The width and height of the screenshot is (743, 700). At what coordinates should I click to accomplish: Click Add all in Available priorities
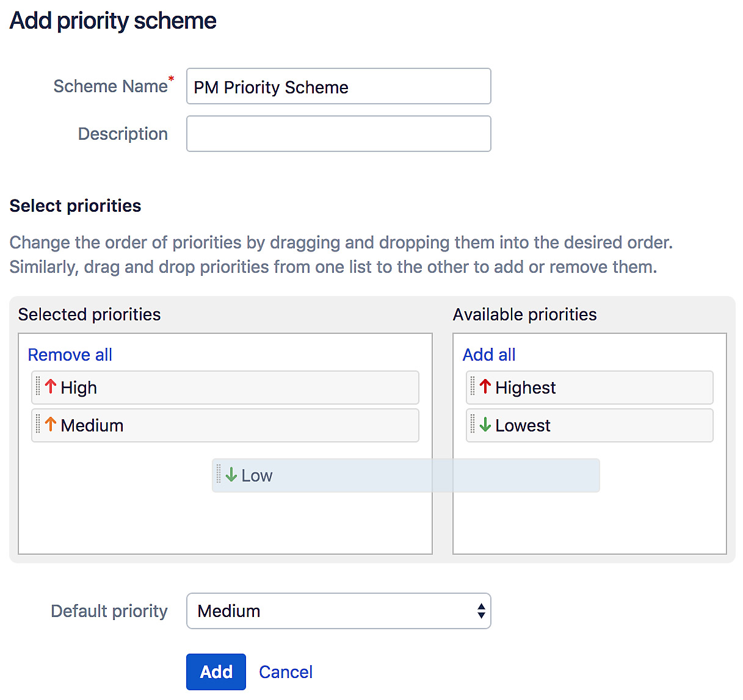pyautogui.click(x=489, y=355)
